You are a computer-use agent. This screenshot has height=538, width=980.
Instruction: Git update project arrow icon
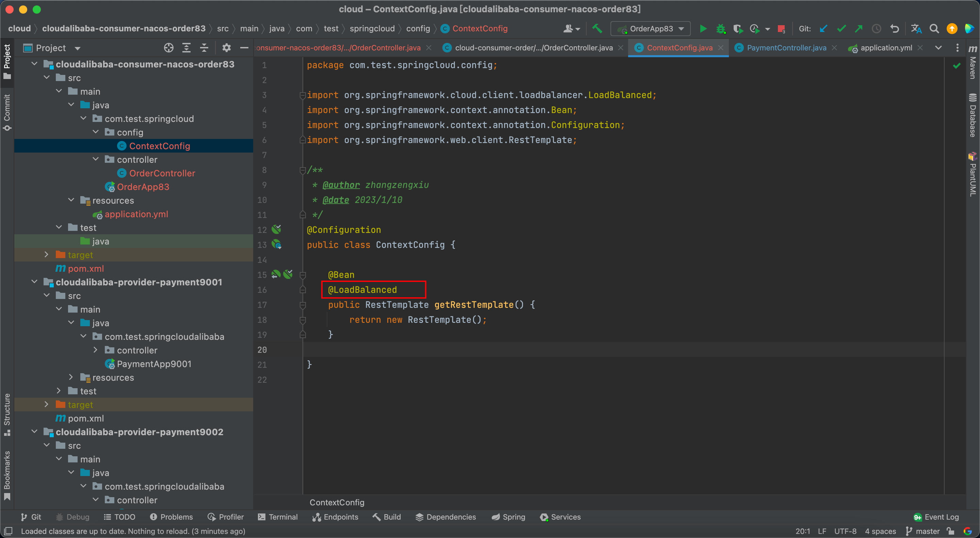click(823, 29)
